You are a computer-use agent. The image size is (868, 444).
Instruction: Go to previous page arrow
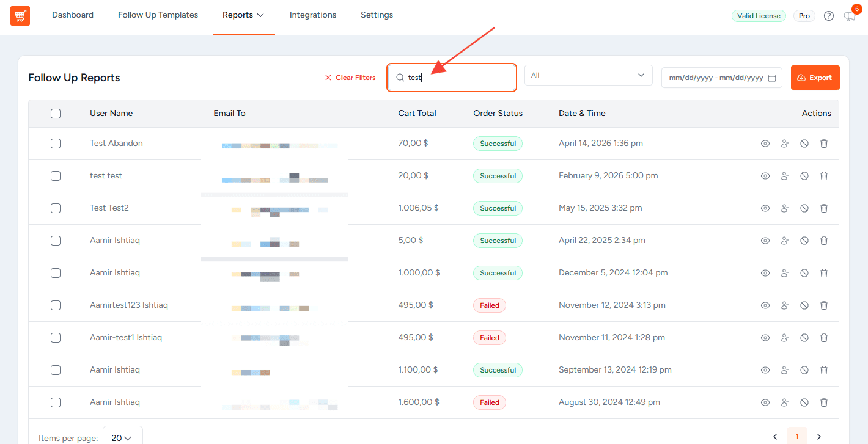[x=775, y=437]
